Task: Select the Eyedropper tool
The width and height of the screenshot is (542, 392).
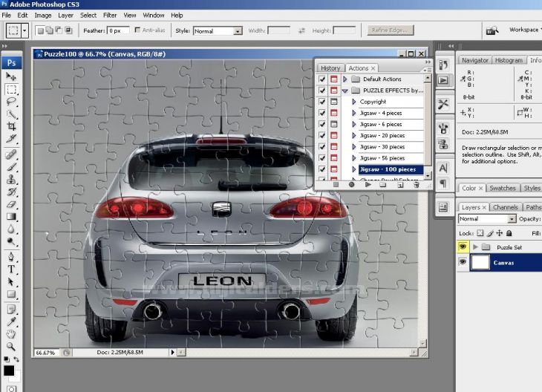Action: pos(11,321)
